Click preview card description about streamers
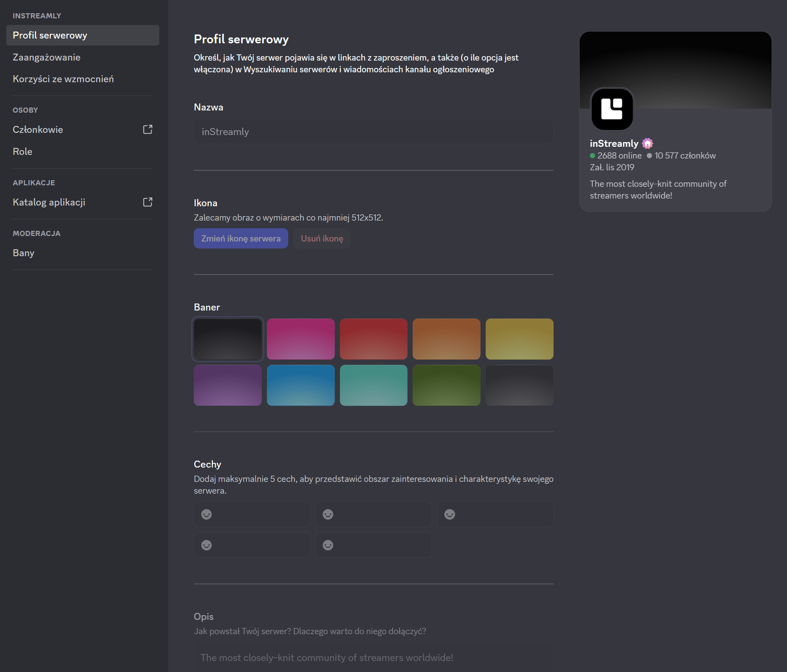 (658, 189)
